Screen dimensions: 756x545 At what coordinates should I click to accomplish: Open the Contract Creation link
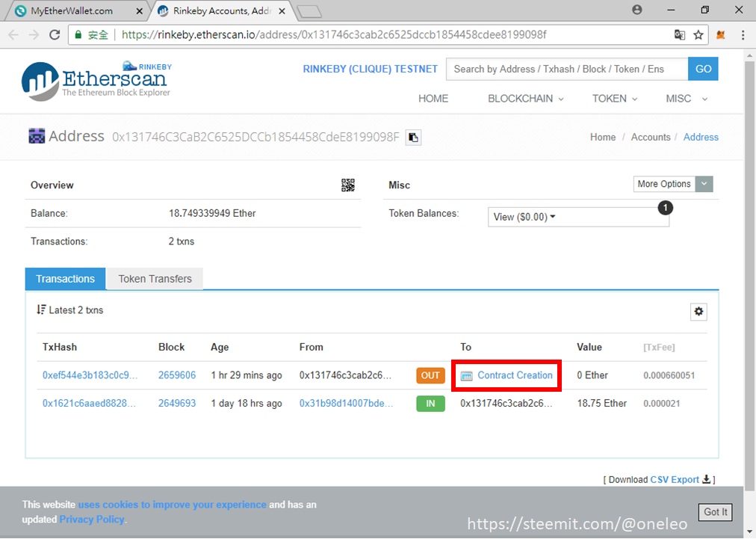515,375
